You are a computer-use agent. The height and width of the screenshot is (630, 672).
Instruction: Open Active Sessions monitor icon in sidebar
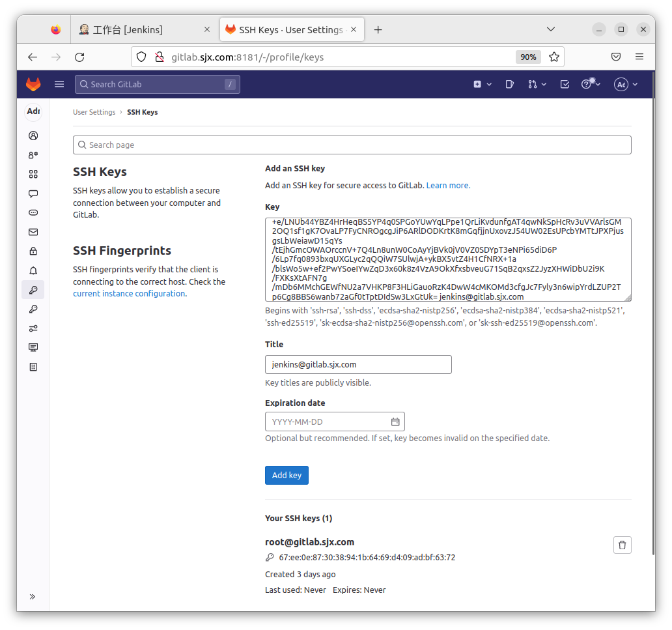(33, 347)
